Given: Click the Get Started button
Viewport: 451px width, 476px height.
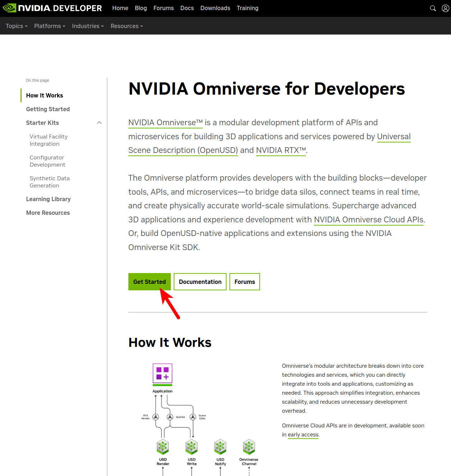Looking at the screenshot, I should [150, 282].
